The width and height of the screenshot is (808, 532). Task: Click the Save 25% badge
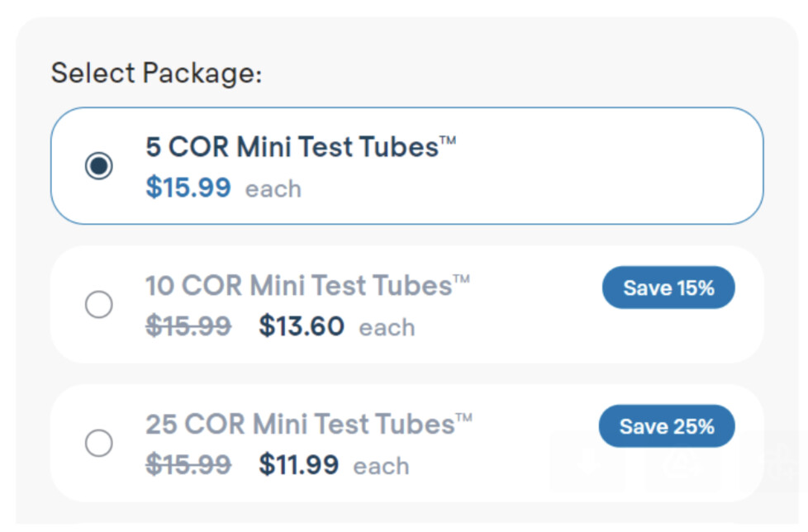[667, 426]
